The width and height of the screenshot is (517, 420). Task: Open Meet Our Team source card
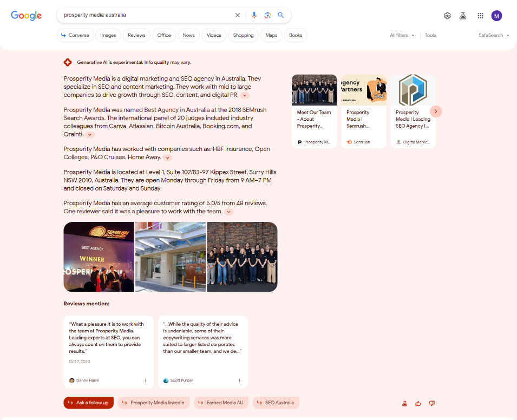tap(314, 111)
